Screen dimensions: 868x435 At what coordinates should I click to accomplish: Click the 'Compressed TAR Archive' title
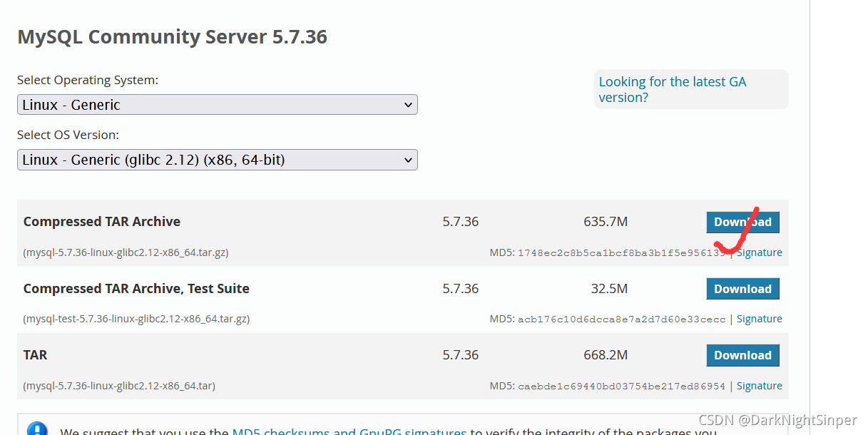(x=102, y=222)
